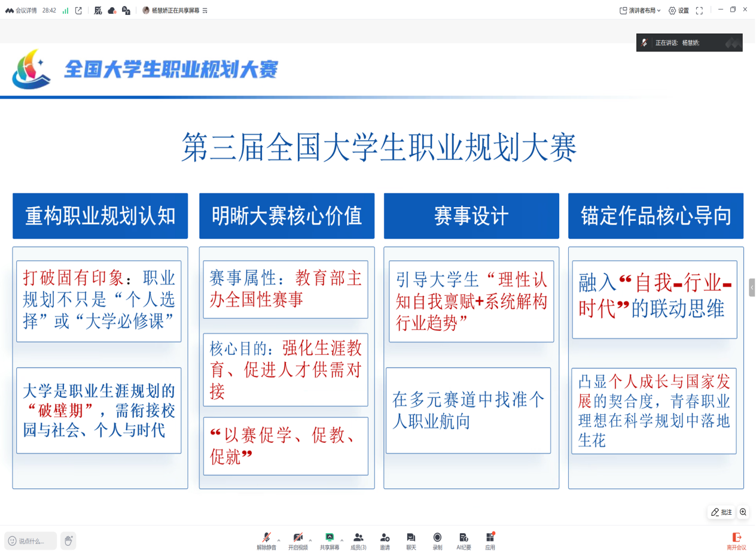Open 会议详情 meeting details
The image size is (756, 553).
(x=21, y=11)
